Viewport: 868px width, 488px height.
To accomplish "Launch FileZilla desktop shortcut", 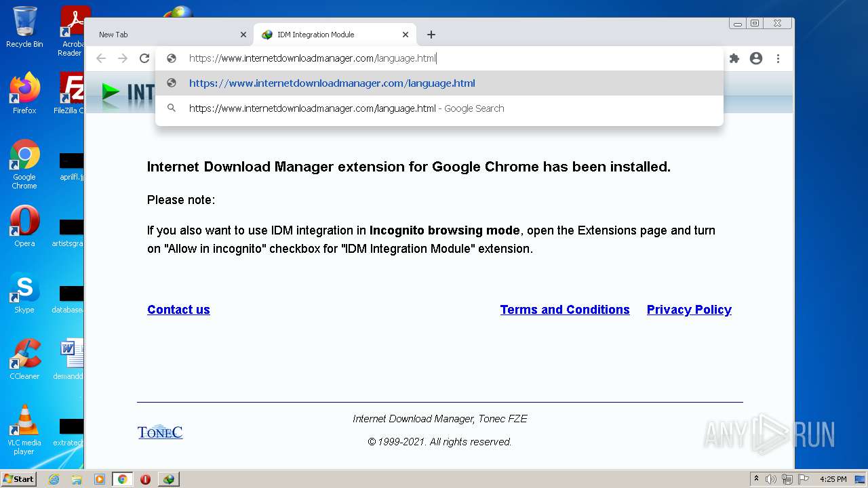I will [x=71, y=93].
